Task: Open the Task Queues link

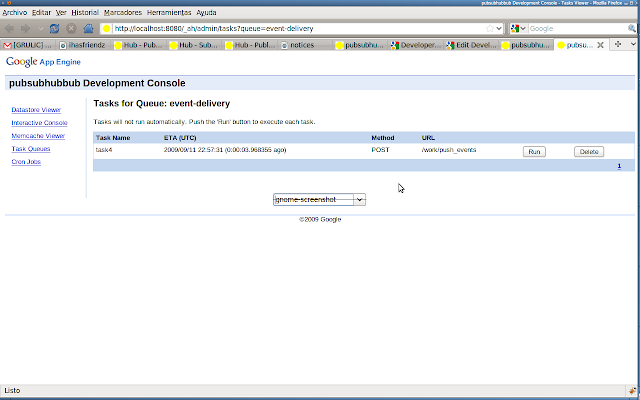Action: [31, 149]
